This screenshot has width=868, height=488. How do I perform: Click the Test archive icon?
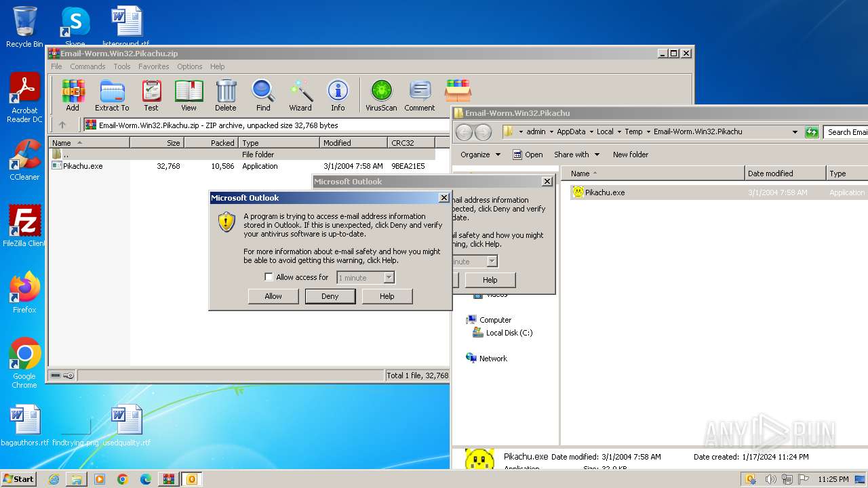pyautogui.click(x=151, y=96)
